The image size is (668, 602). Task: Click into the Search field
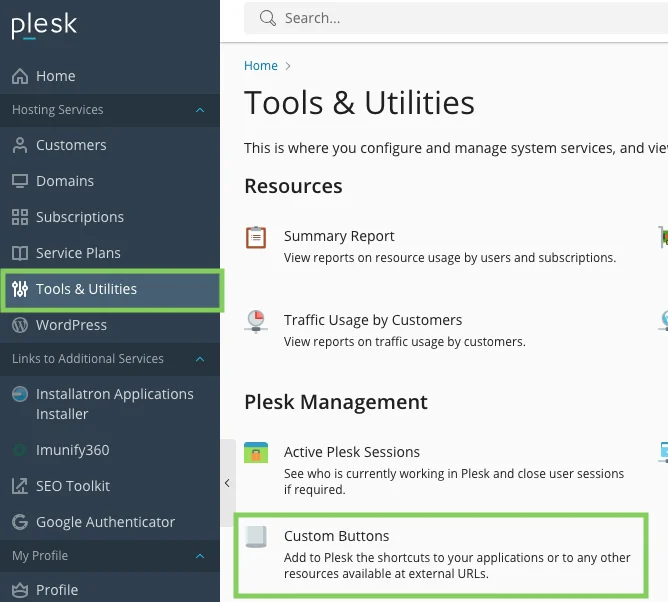coord(450,18)
